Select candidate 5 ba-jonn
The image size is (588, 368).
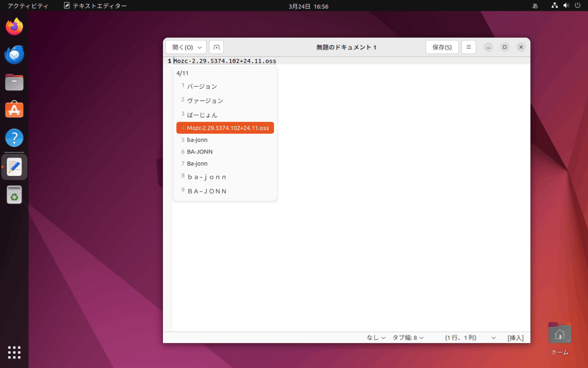pyautogui.click(x=225, y=140)
